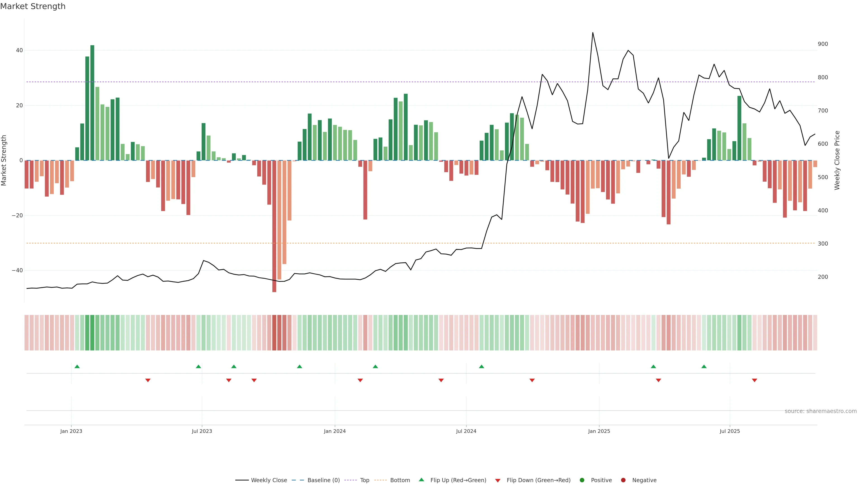Click the Market Strength chart title
This screenshot has height=488, width=868.
[33, 6]
